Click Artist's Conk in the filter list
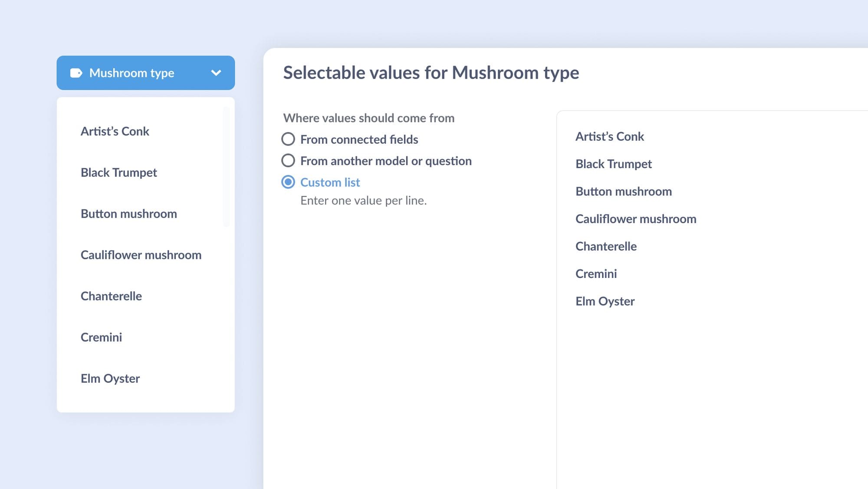This screenshot has width=868, height=489. (115, 131)
